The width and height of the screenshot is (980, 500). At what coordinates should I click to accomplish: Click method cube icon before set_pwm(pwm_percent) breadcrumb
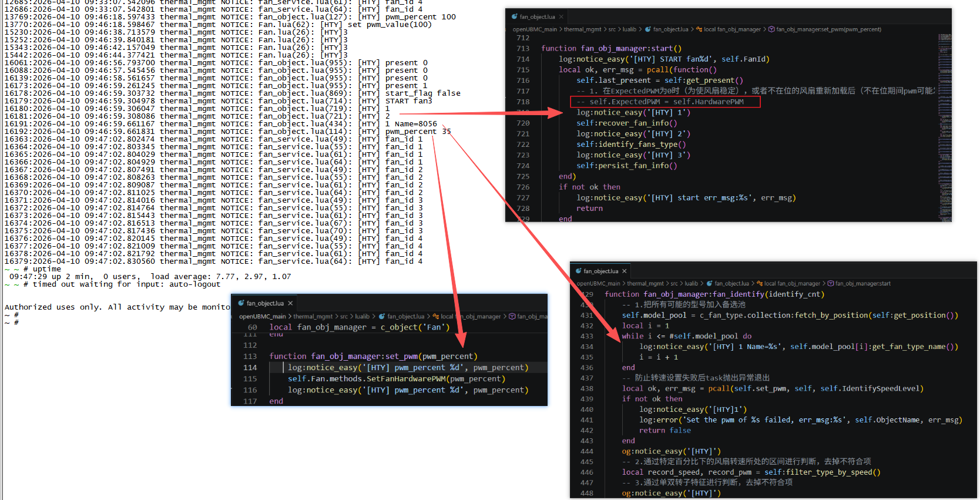[772, 29]
